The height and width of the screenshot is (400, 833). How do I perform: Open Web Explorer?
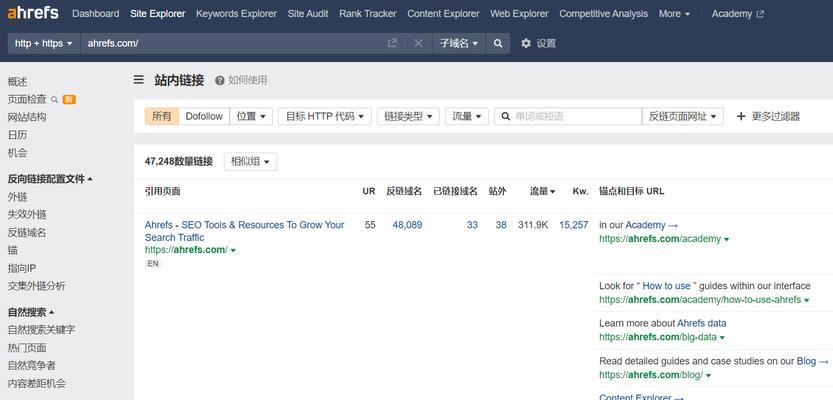pyautogui.click(x=519, y=14)
